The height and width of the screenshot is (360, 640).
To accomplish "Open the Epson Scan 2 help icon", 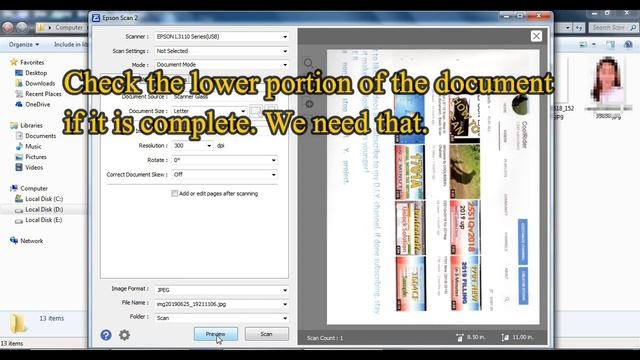I will click(106, 335).
